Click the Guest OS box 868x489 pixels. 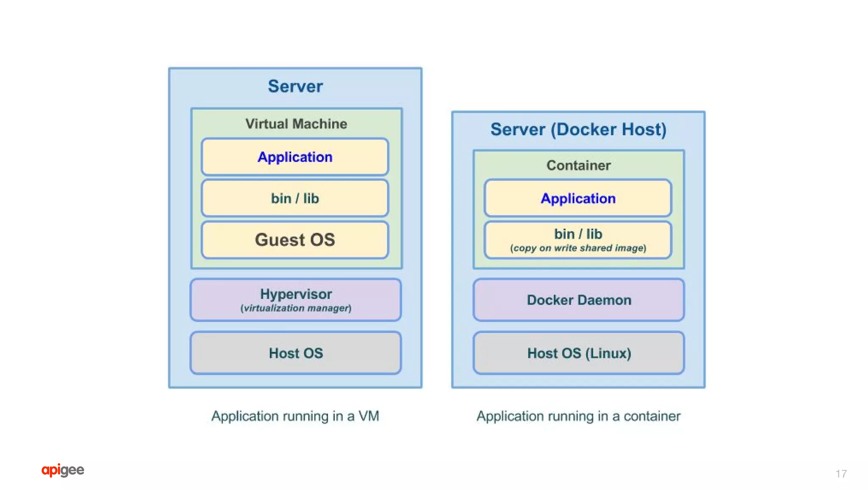click(295, 240)
